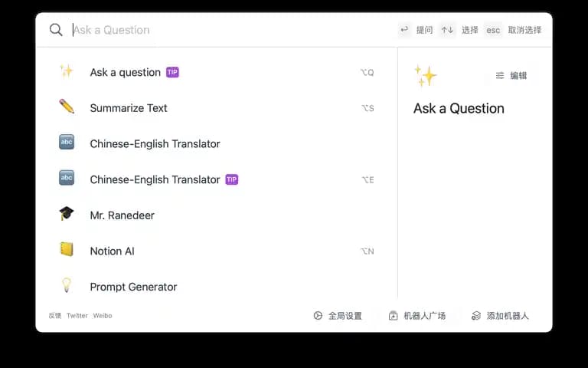Viewport: 588px width, 368px height.
Task: Click the pencil icon for Summarize Text
Action: click(x=67, y=107)
